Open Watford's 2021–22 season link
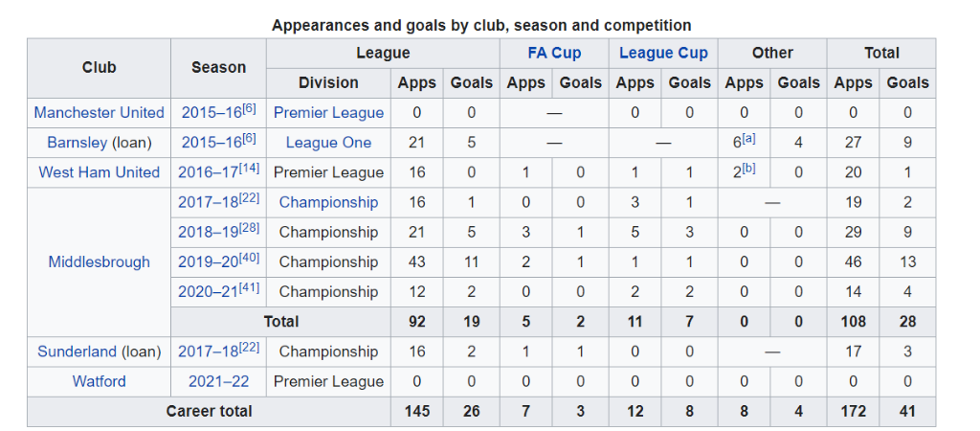This screenshot has width=980, height=431. pos(218,381)
